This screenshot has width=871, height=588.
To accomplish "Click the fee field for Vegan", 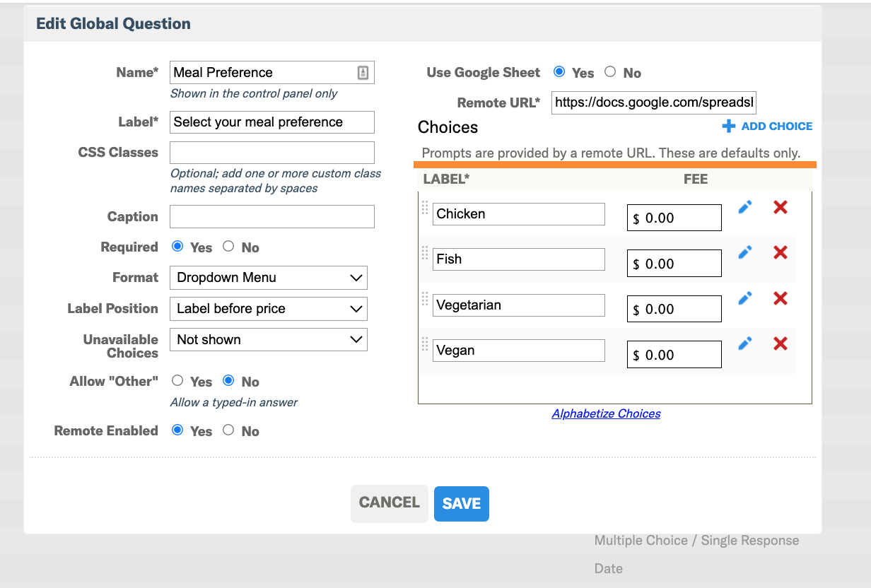I will (x=674, y=355).
